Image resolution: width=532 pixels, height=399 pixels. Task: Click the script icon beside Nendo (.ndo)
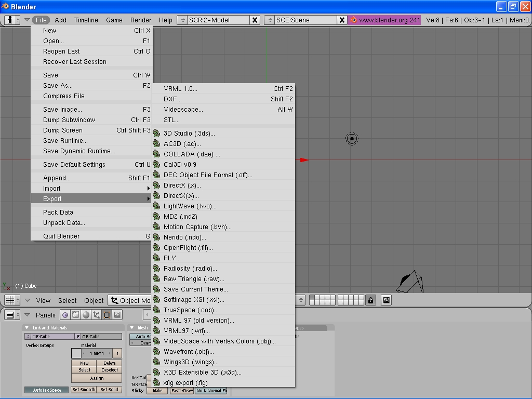tap(156, 237)
